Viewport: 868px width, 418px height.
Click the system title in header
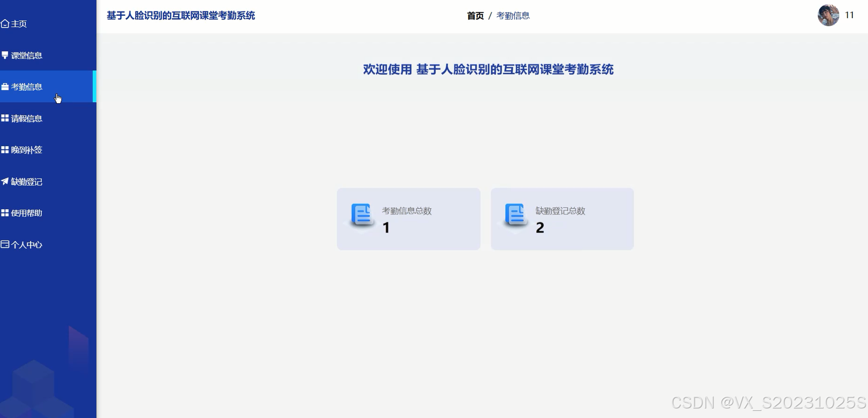coord(181,16)
